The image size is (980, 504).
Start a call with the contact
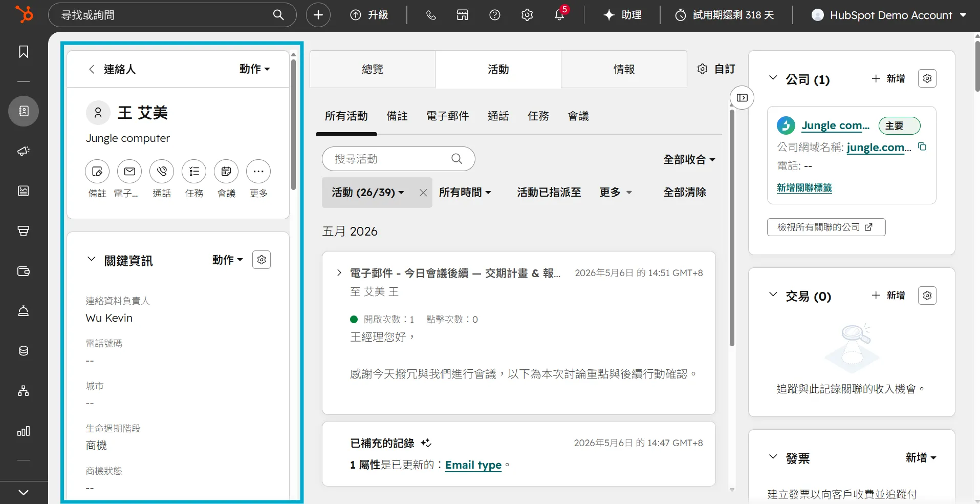pos(162,172)
